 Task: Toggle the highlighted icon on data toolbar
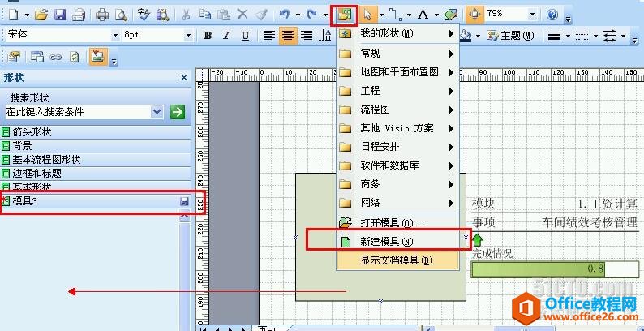(x=98, y=57)
